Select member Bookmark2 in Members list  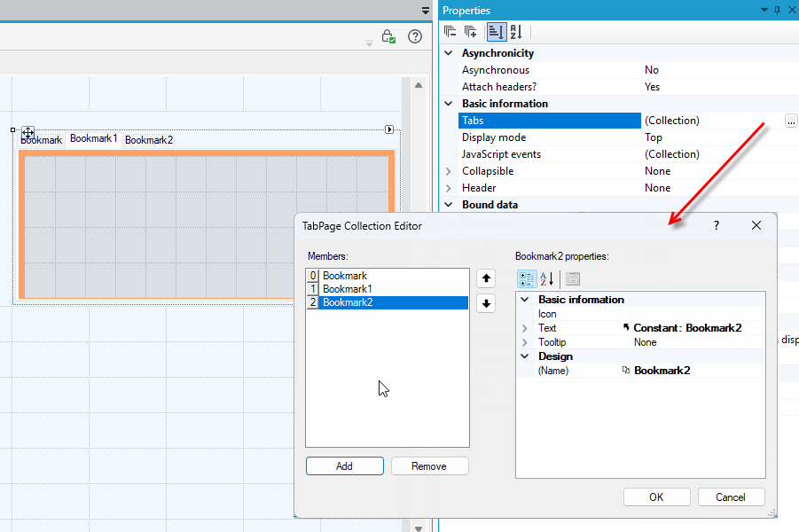click(x=388, y=302)
